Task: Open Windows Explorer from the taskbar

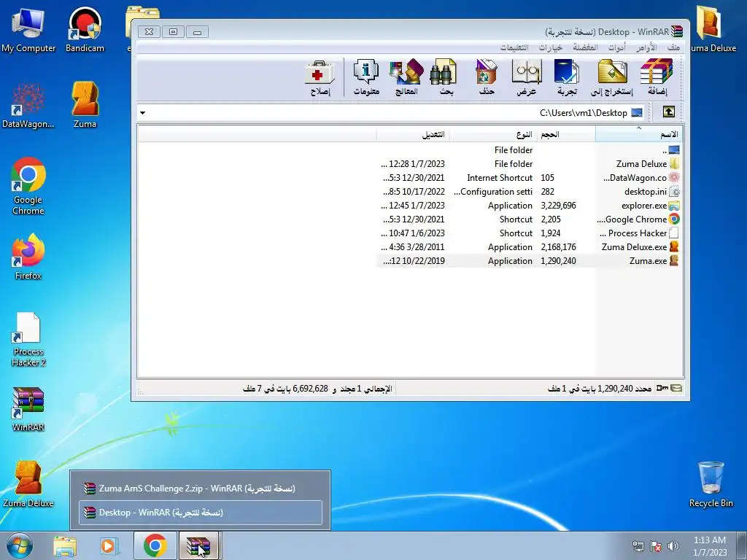Action: [x=65, y=545]
